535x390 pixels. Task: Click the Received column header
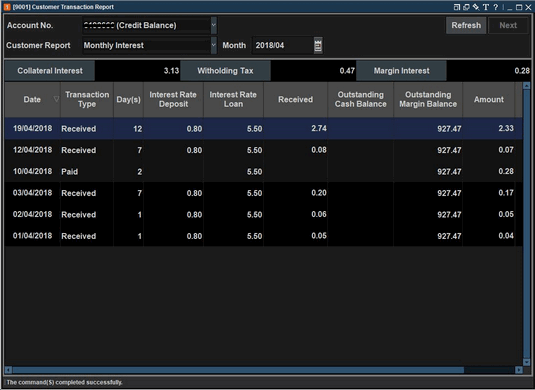pos(295,99)
